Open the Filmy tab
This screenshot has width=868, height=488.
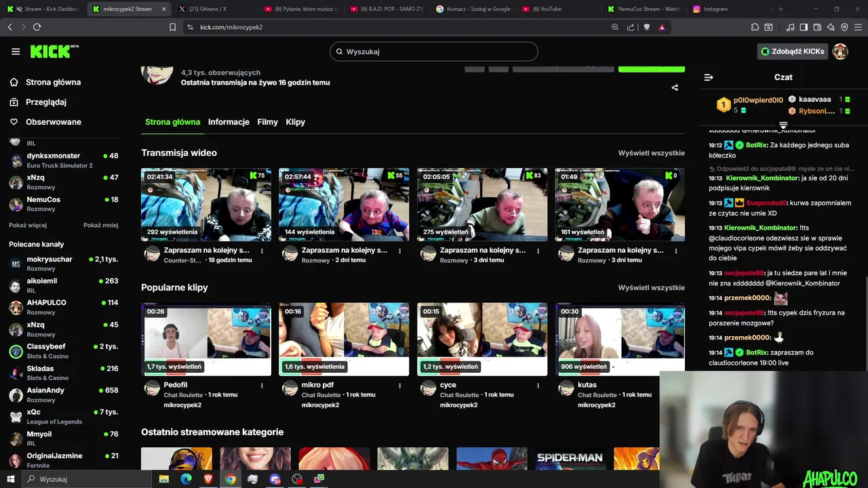click(267, 122)
